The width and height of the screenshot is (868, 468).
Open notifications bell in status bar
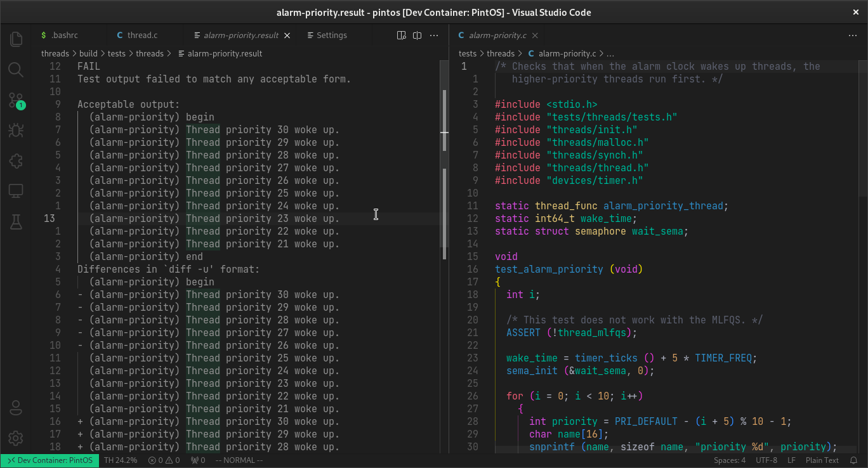tap(853, 460)
